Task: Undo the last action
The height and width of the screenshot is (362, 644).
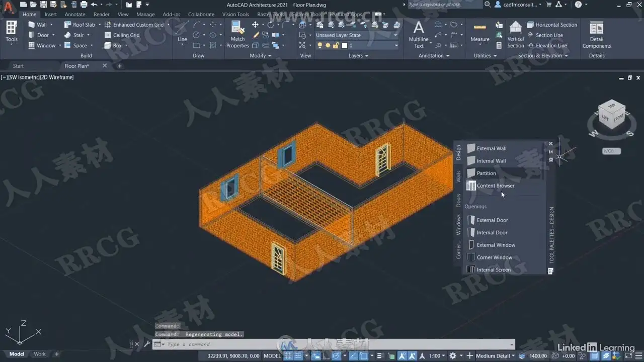Action: click(x=94, y=5)
